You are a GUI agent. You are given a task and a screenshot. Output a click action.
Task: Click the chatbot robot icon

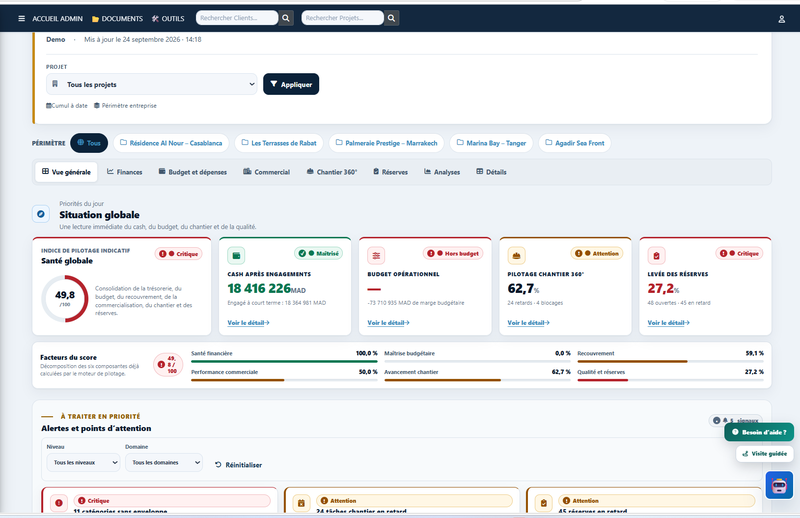[779, 485]
